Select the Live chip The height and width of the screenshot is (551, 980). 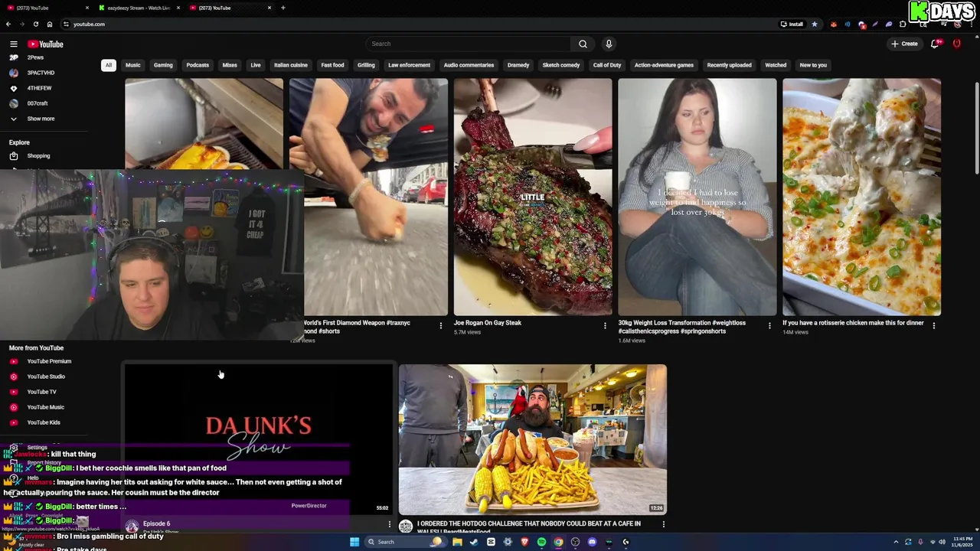[256, 65]
